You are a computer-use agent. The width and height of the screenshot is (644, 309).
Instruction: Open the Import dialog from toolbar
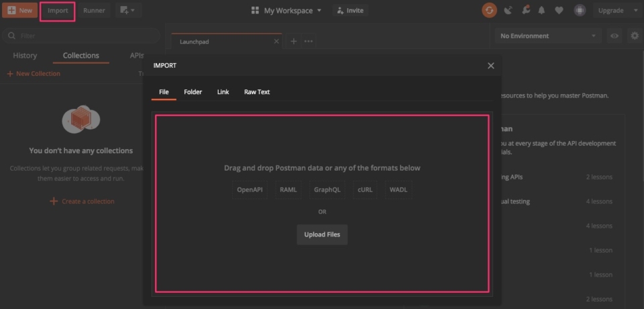click(58, 11)
